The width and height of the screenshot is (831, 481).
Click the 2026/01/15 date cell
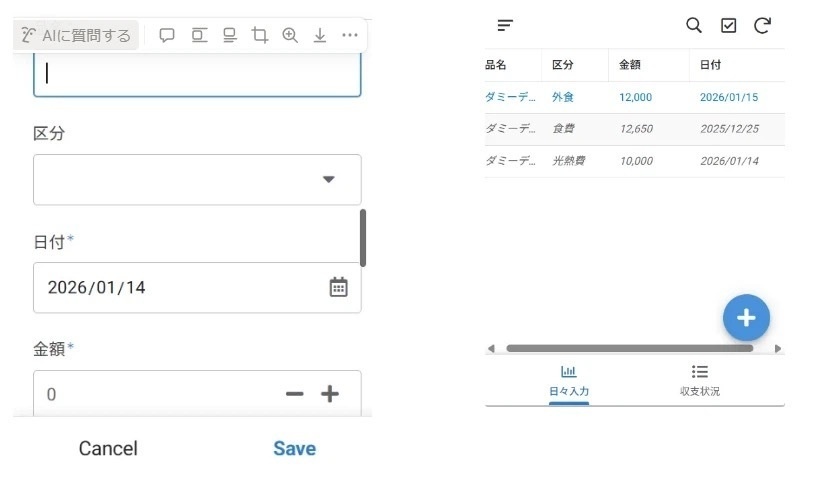729,97
